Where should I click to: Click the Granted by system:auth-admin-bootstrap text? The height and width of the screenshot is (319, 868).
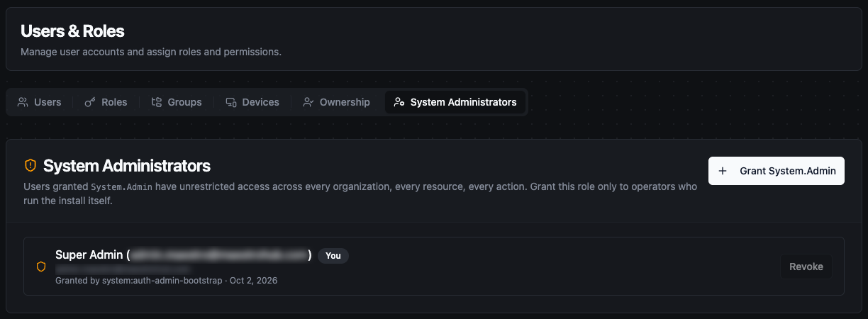pos(140,281)
